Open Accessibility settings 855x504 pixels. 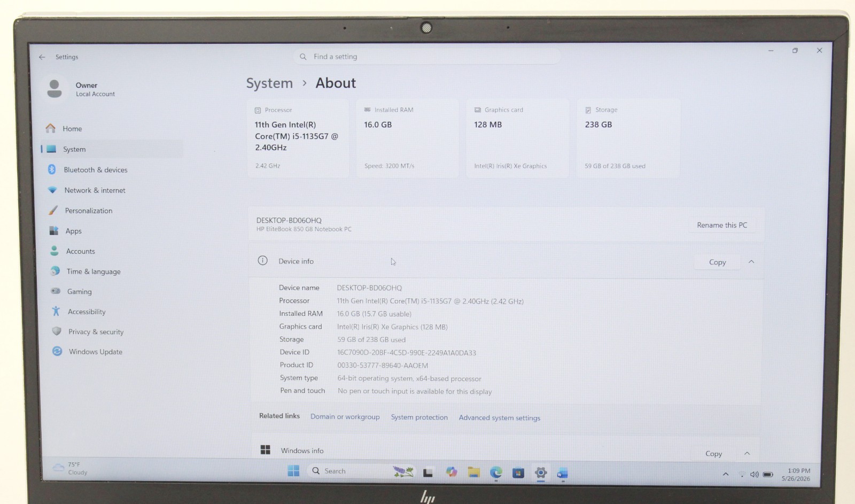pyautogui.click(x=87, y=312)
